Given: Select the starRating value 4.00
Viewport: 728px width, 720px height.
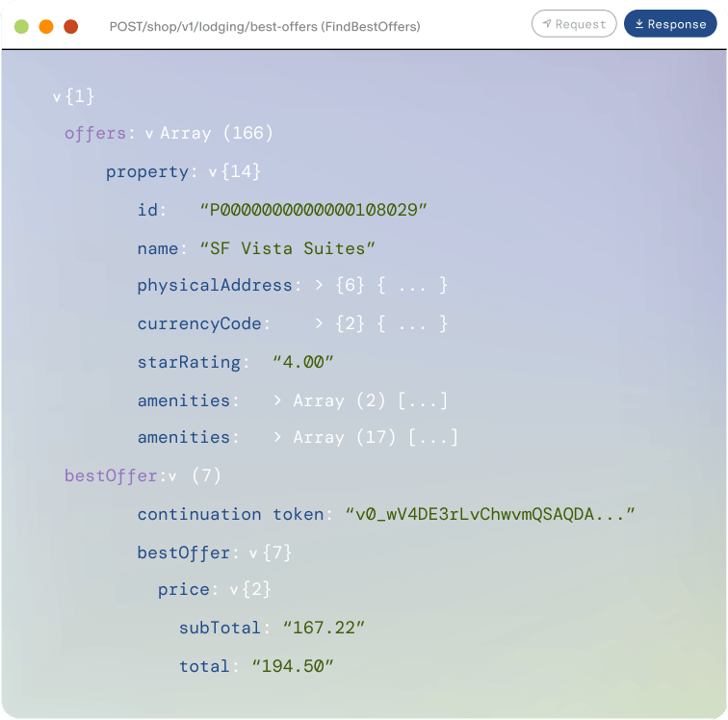Looking at the screenshot, I should coord(302,362).
